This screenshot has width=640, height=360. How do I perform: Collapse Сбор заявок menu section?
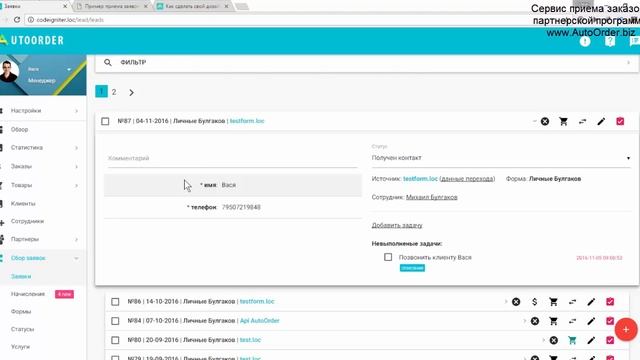[x=76, y=258]
